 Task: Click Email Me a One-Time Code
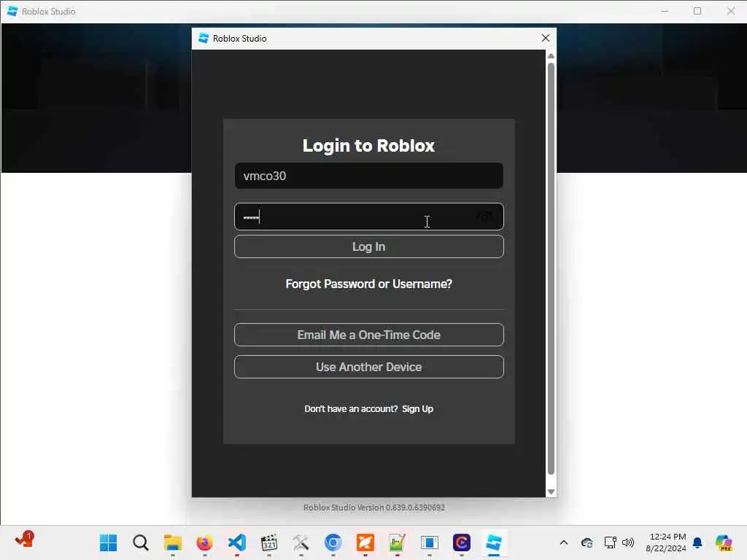[x=368, y=335]
